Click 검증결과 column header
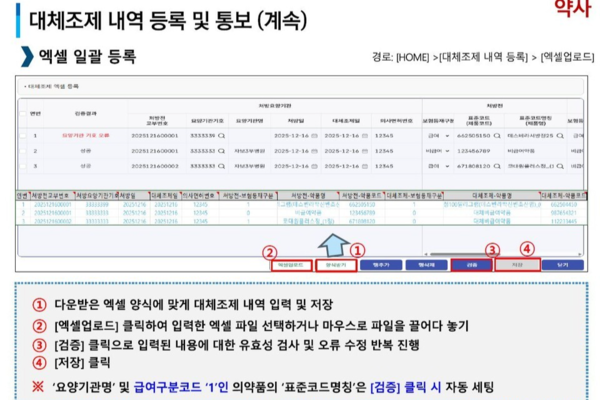 click(86, 114)
